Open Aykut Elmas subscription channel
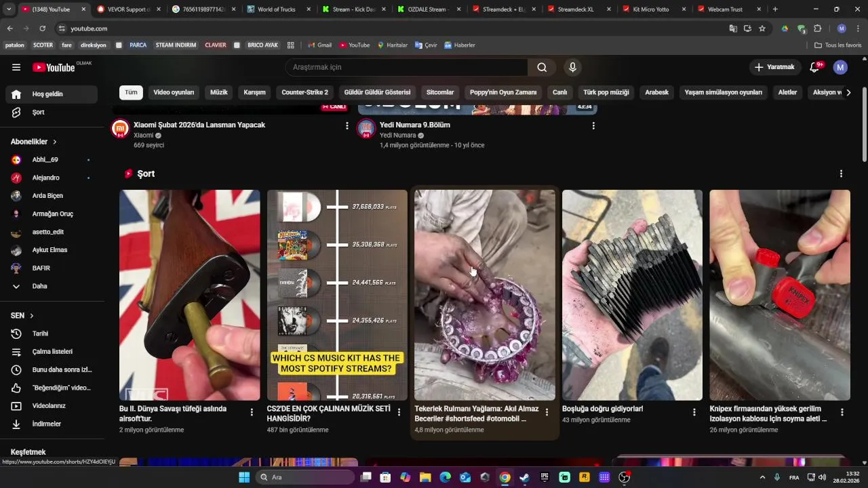This screenshot has height=488, width=868. (x=51, y=250)
